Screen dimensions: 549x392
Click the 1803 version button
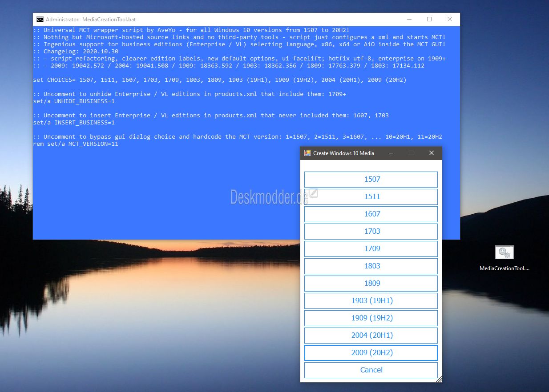click(371, 266)
